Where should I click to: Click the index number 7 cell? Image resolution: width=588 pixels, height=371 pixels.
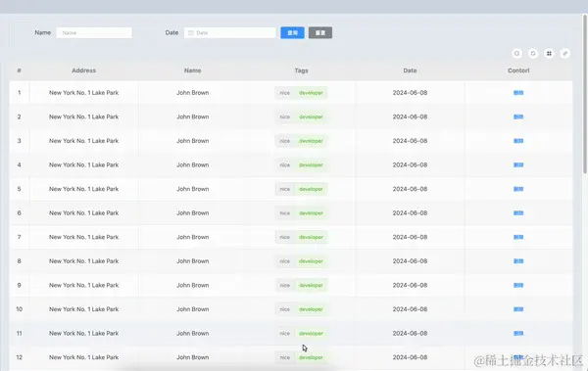pos(20,237)
